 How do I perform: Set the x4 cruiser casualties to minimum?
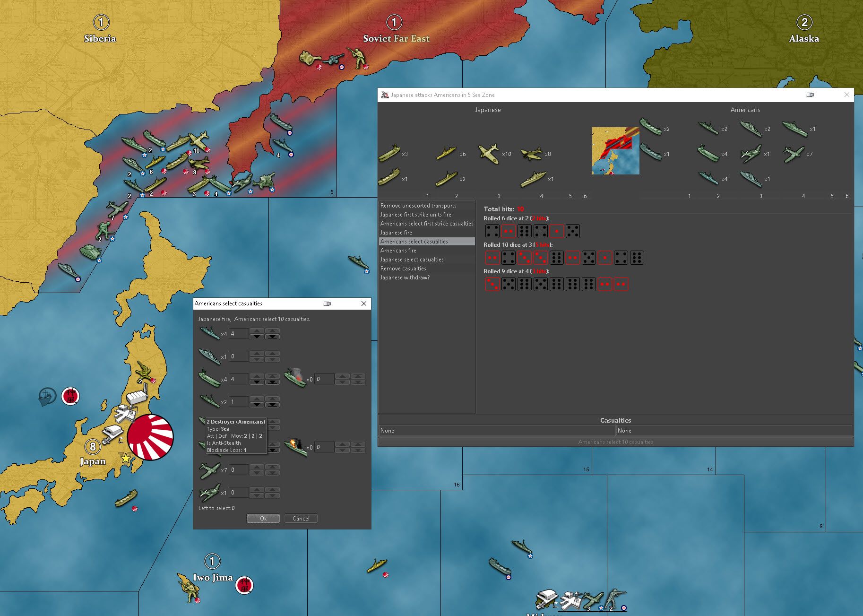(x=272, y=337)
